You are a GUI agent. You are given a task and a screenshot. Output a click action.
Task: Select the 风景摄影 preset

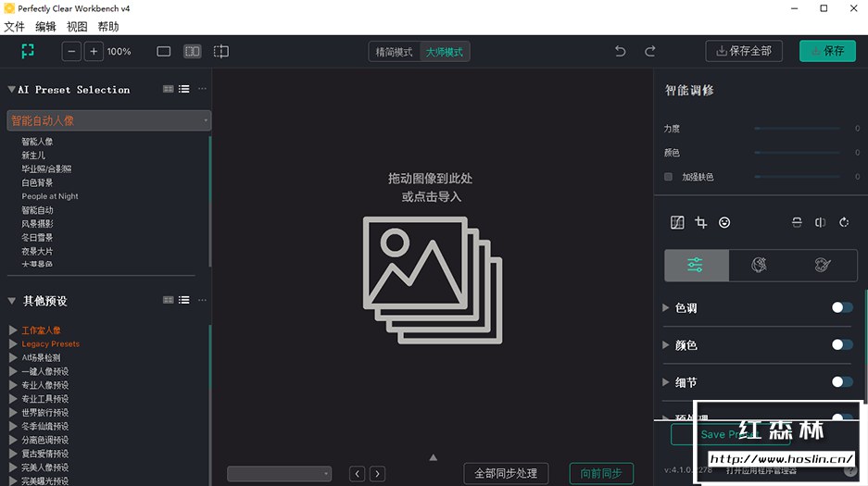pyautogui.click(x=37, y=224)
